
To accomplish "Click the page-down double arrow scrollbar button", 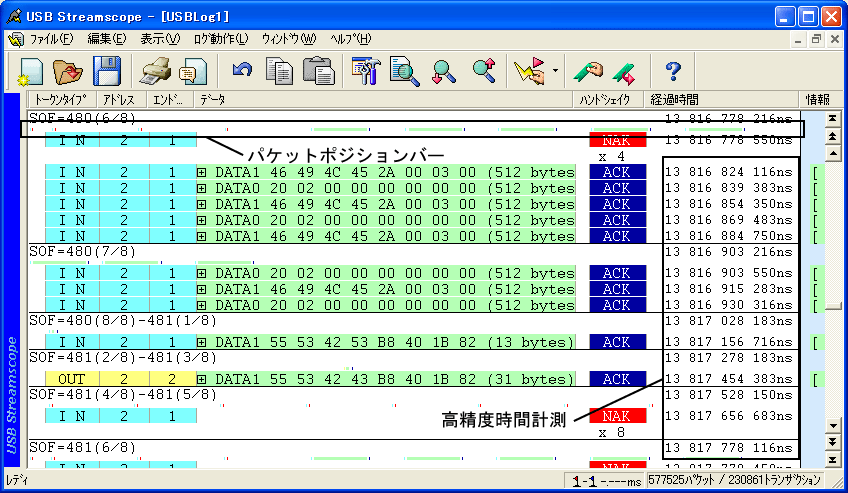I will (x=832, y=443).
